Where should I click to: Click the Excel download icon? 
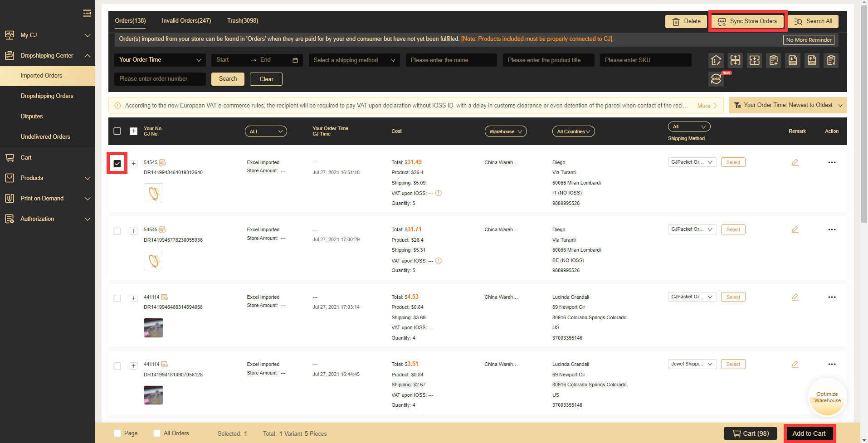[793, 60]
